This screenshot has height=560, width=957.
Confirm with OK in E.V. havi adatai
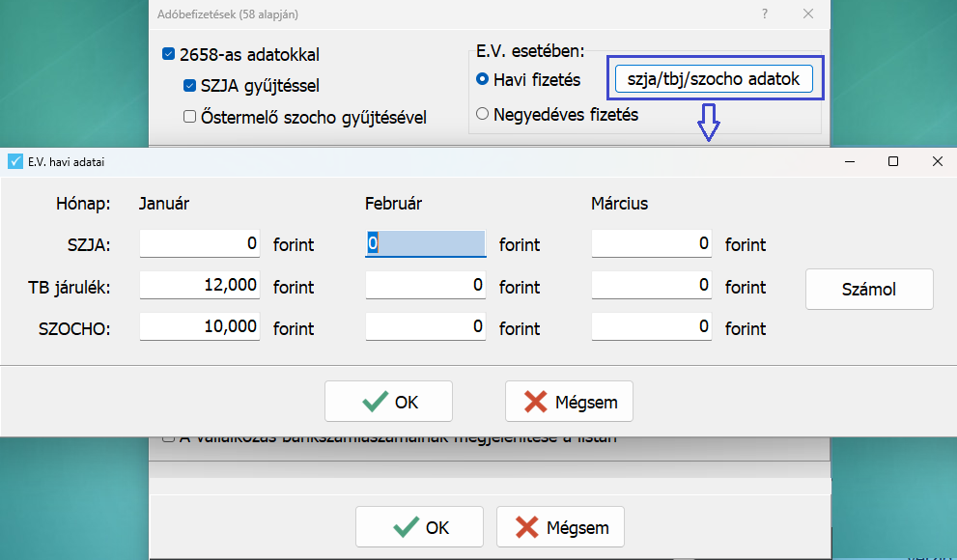[387, 402]
